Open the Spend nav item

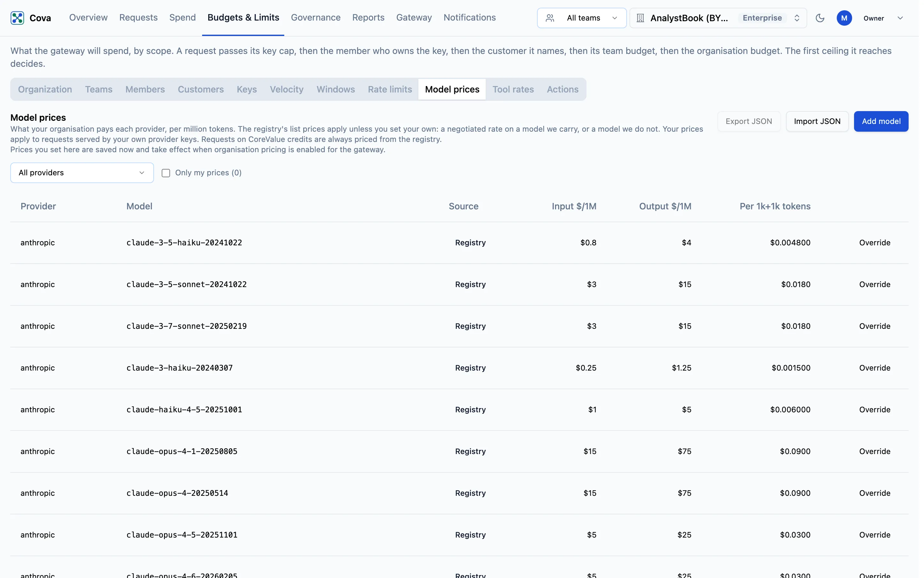coord(183,18)
